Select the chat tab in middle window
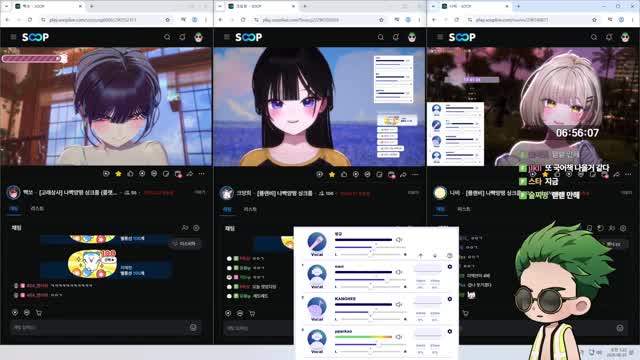 [227, 209]
